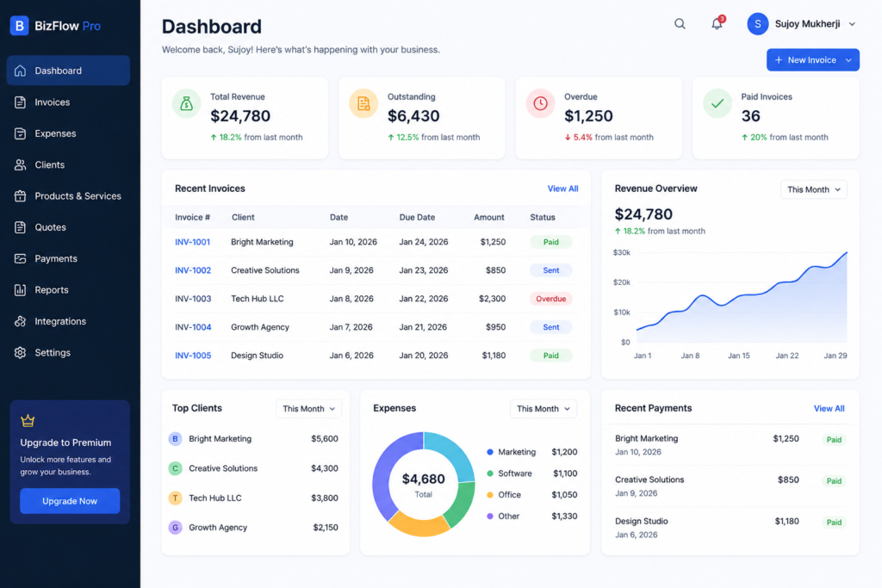Click the crown icon in Upgrade card
The height and width of the screenshot is (588, 882).
point(28,420)
